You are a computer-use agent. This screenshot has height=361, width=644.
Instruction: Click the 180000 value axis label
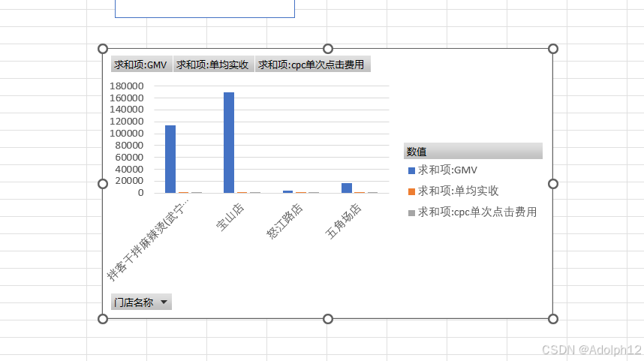click(127, 86)
